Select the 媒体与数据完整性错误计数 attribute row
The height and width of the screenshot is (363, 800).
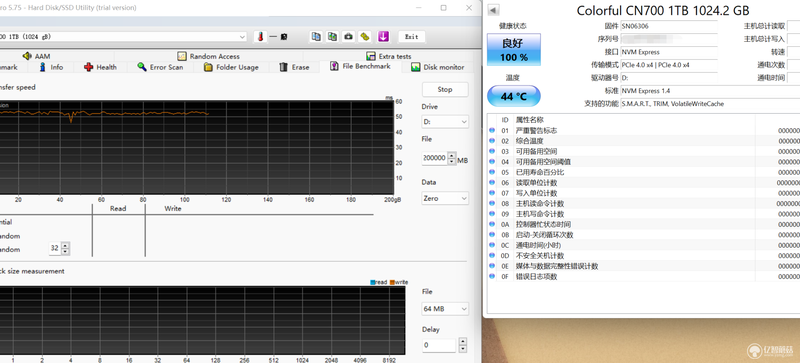pyautogui.click(x=644, y=266)
